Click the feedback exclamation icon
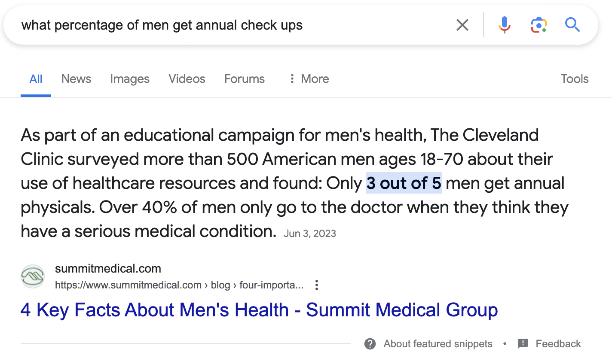This screenshot has width=612, height=364. (523, 344)
